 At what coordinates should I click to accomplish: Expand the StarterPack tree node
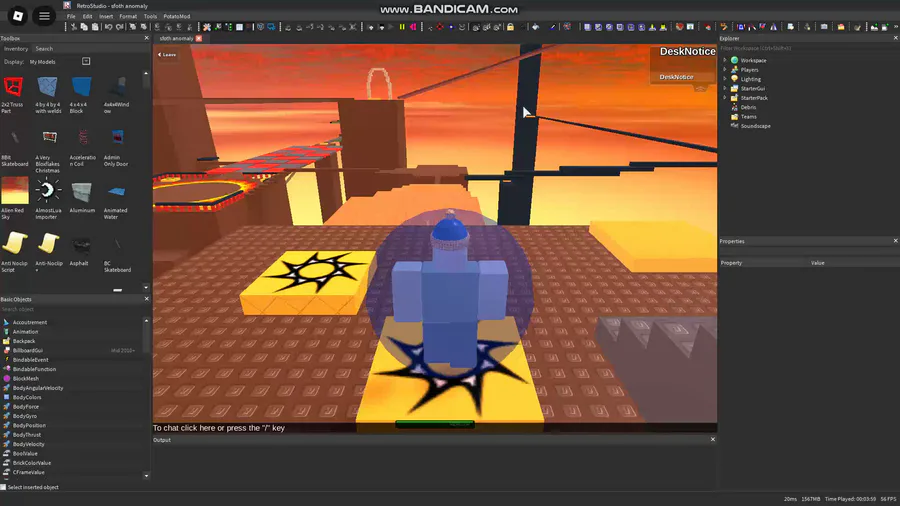pyautogui.click(x=725, y=98)
